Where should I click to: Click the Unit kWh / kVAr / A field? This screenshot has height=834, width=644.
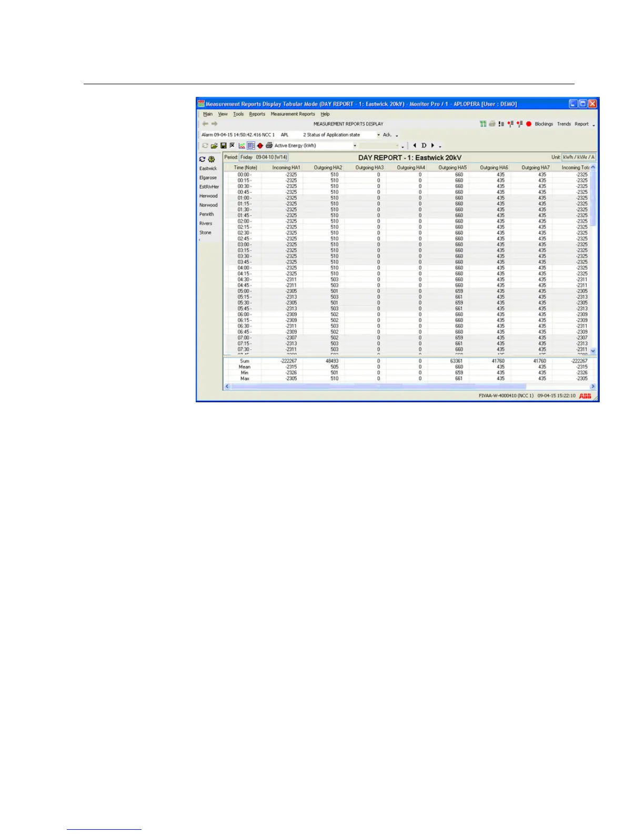pyautogui.click(x=578, y=157)
